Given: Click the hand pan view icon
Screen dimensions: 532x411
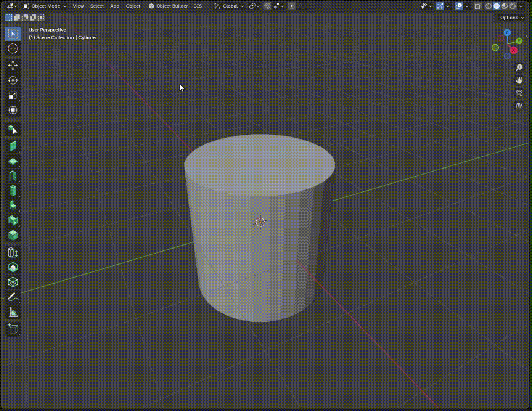Looking at the screenshot, I should pos(519,80).
